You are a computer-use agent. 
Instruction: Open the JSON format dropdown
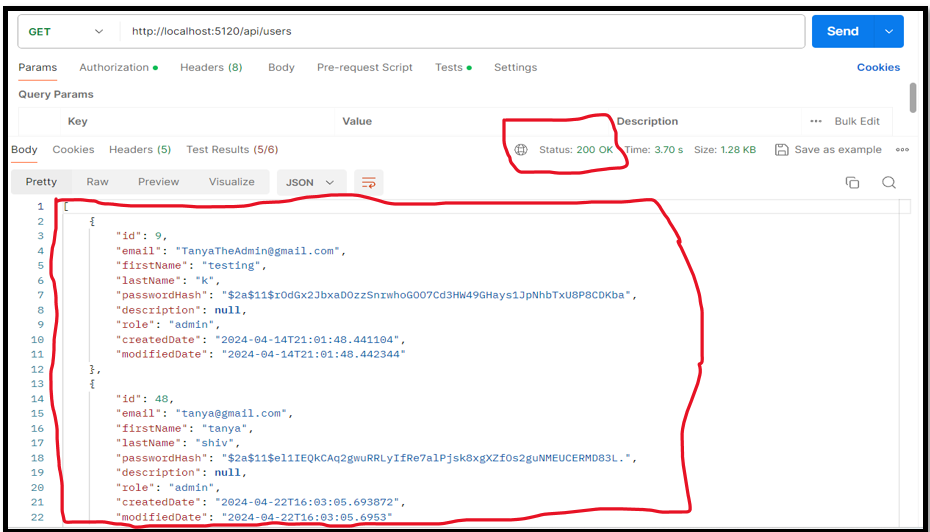(310, 183)
